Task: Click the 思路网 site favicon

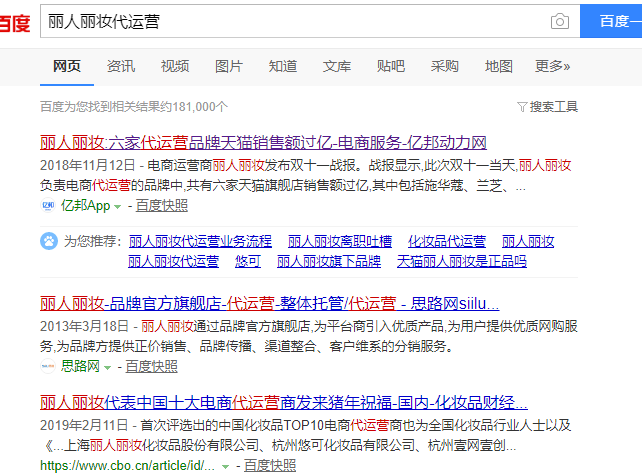Action: 48,366
